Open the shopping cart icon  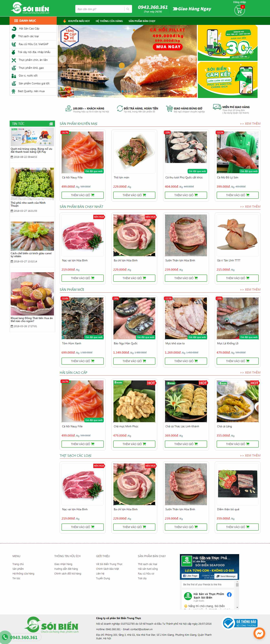[240, 10]
